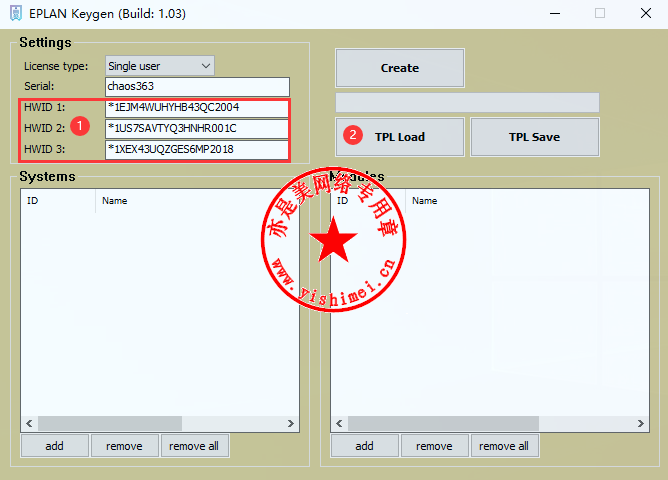Close the EPLAN Keygen window
The height and width of the screenshot is (480, 668).
(645, 14)
